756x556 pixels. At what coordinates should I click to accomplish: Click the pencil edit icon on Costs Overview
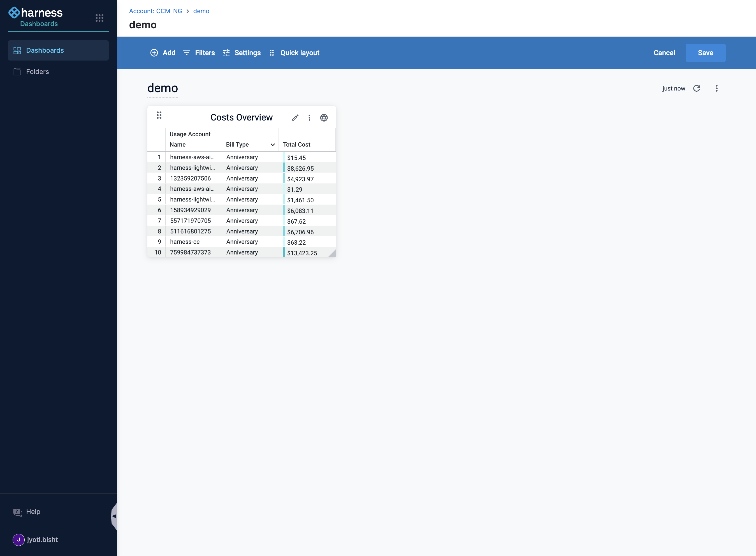(295, 118)
